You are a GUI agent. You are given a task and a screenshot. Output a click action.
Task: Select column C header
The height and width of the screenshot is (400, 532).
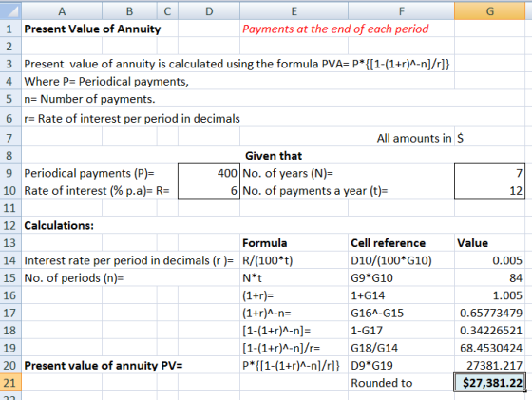167,11
